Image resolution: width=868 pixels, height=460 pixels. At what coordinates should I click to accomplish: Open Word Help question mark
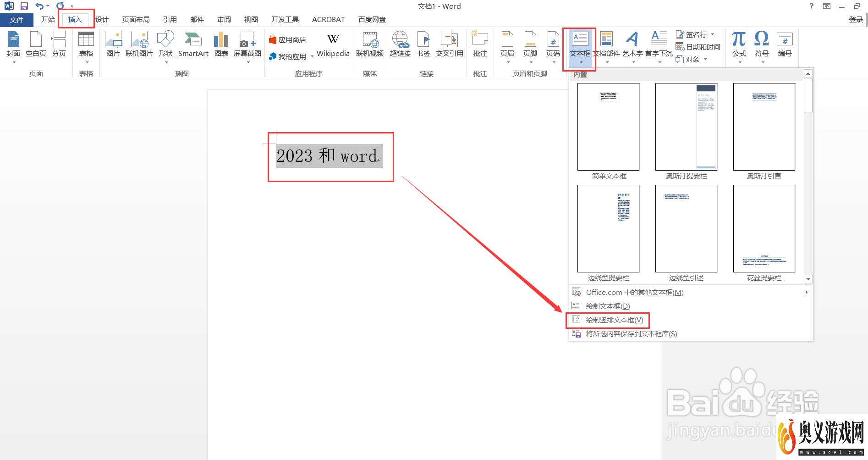pos(812,6)
